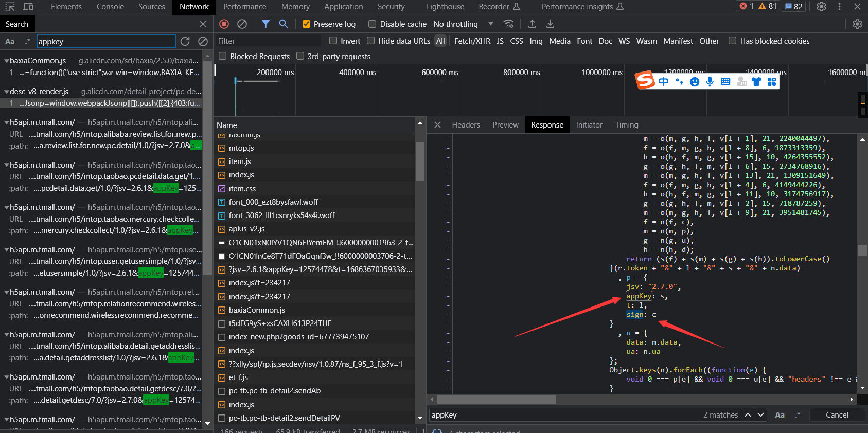The image size is (868, 433).
Task: Toggle the device toolbar icon
Action: point(29,7)
